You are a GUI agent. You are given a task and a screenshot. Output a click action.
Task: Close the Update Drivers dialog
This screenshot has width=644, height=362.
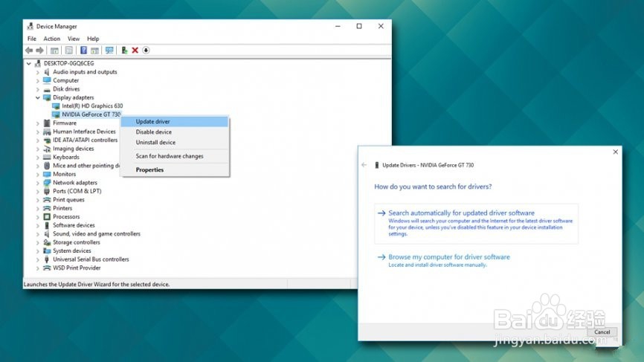(x=615, y=152)
